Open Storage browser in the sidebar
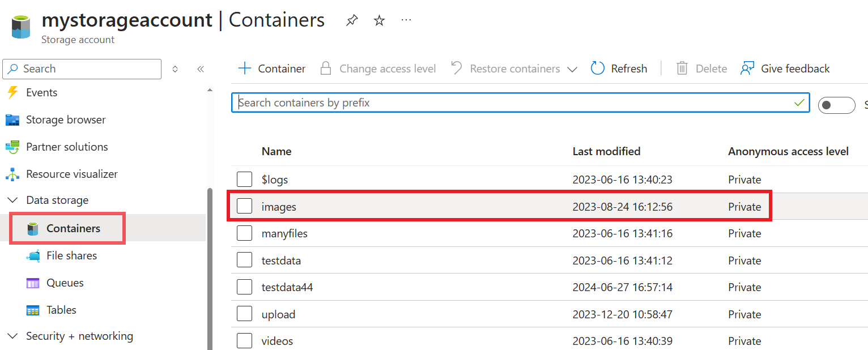The image size is (868, 350). pyautogui.click(x=66, y=119)
